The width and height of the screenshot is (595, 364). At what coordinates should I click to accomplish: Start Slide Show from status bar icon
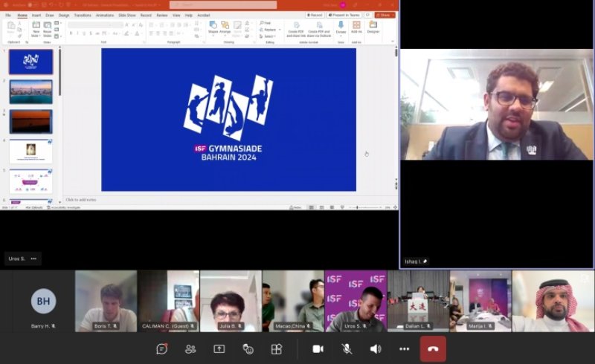(x=342, y=207)
